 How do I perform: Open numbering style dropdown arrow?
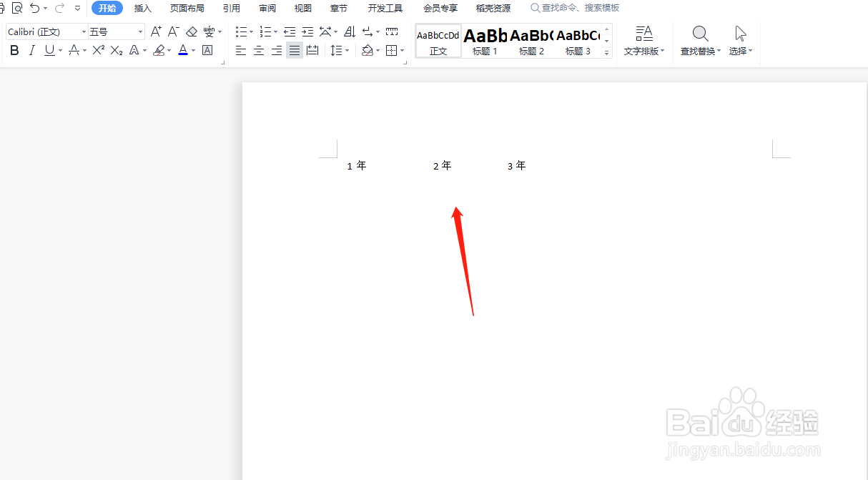click(276, 32)
